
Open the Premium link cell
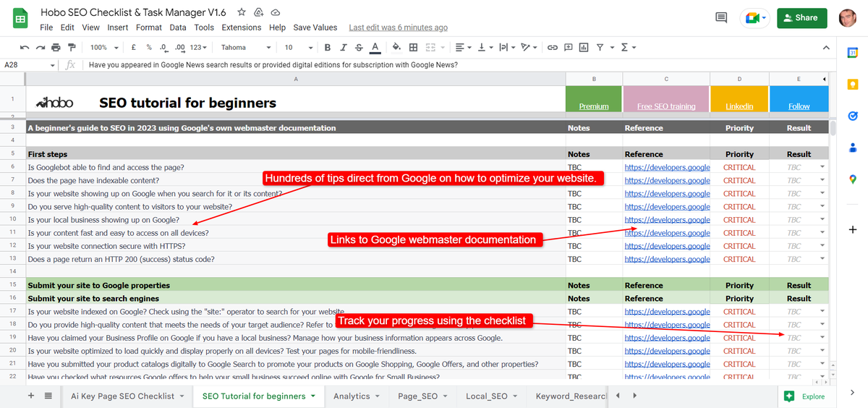(593, 106)
